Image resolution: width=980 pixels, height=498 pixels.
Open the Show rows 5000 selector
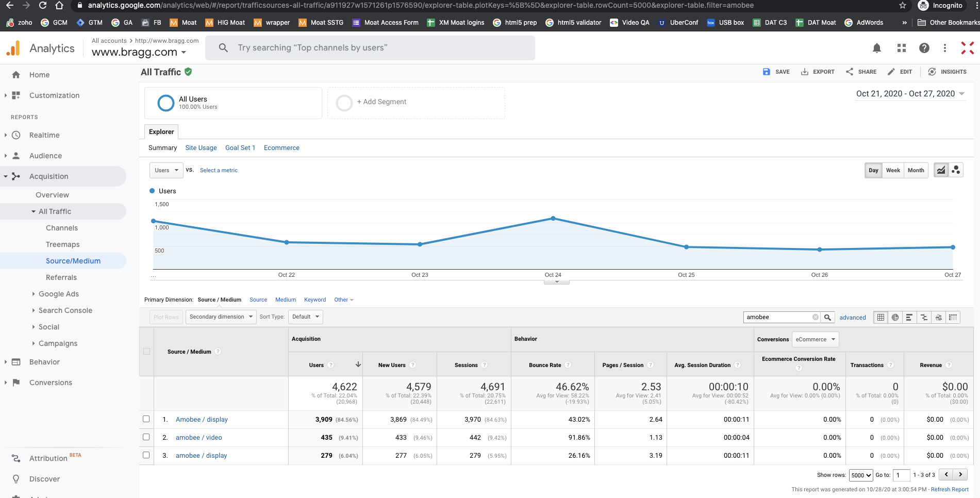[x=861, y=475]
